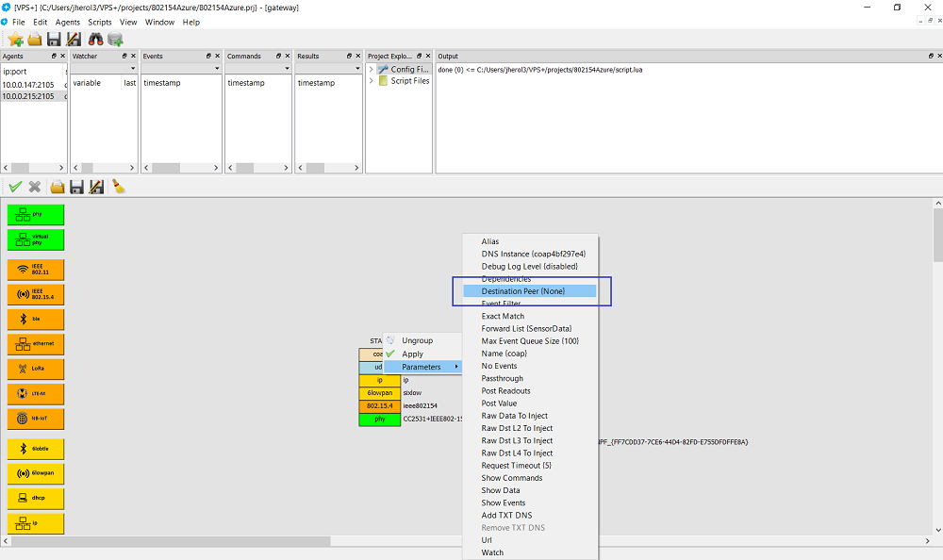Toggle Exact Match in parameters menu
943x560 pixels.
tap(503, 316)
